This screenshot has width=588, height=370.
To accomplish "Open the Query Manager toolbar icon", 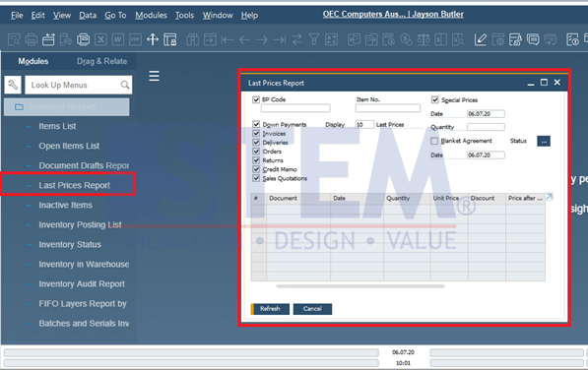I will click(515, 39).
